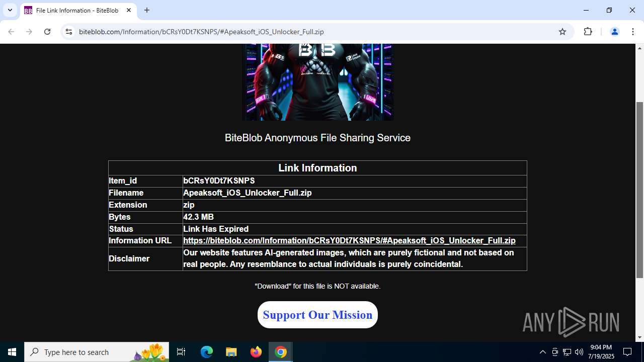
Task: Select the File Link Information tab
Action: tap(78, 10)
